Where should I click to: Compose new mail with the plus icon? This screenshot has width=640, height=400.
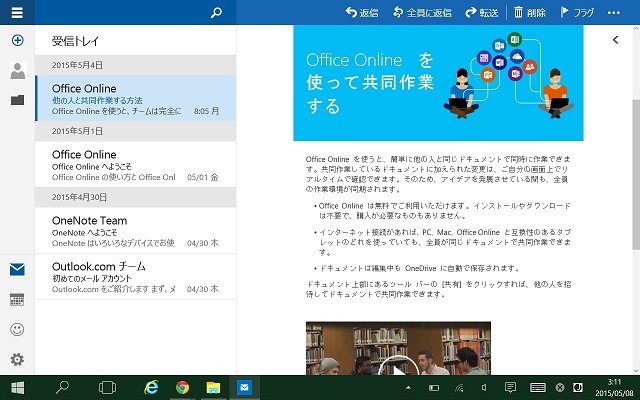pyautogui.click(x=17, y=40)
